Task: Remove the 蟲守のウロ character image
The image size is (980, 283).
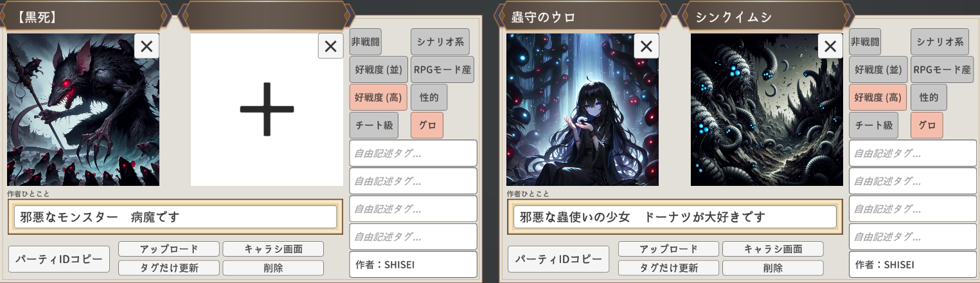Action: pos(646,46)
